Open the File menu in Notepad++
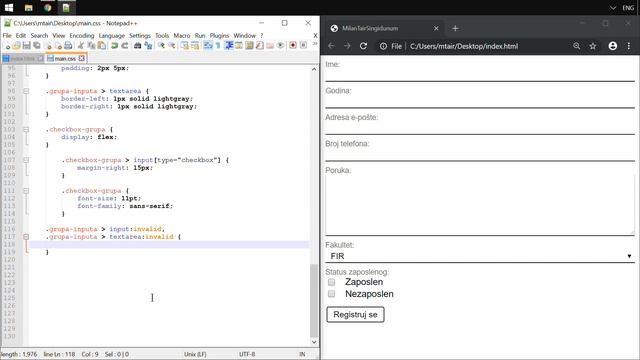This screenshot has width=640, height=360. [7, 36]
